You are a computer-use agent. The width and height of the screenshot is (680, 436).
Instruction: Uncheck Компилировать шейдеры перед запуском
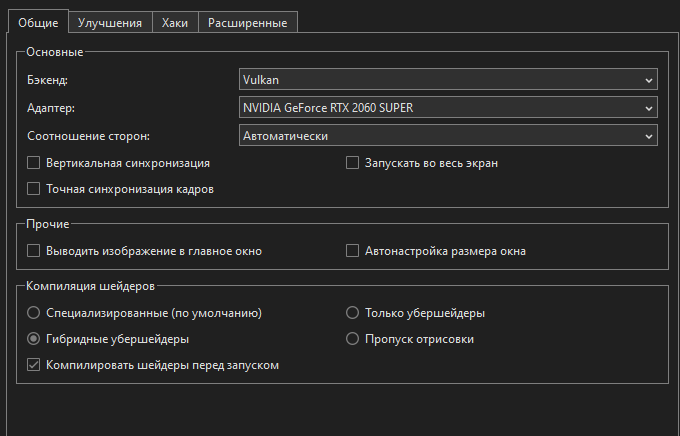[34, 365]
